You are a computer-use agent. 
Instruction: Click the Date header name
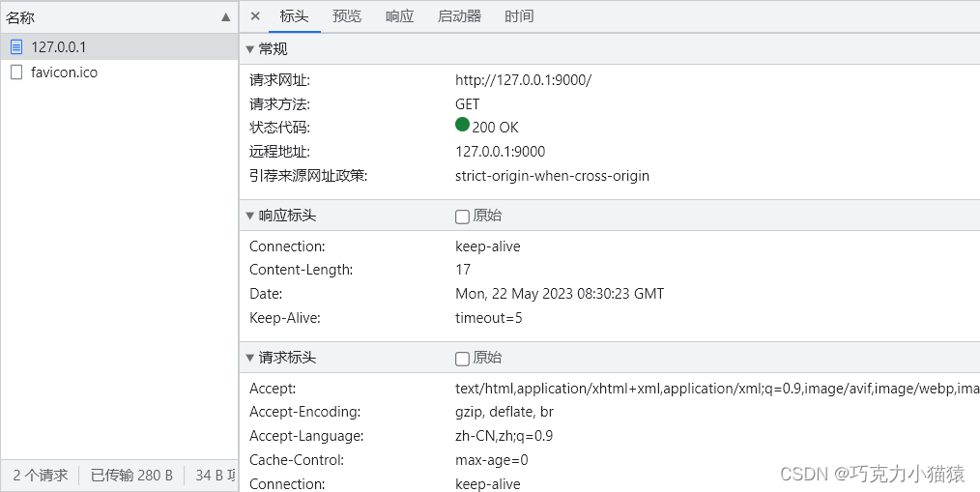pos(266,293)
